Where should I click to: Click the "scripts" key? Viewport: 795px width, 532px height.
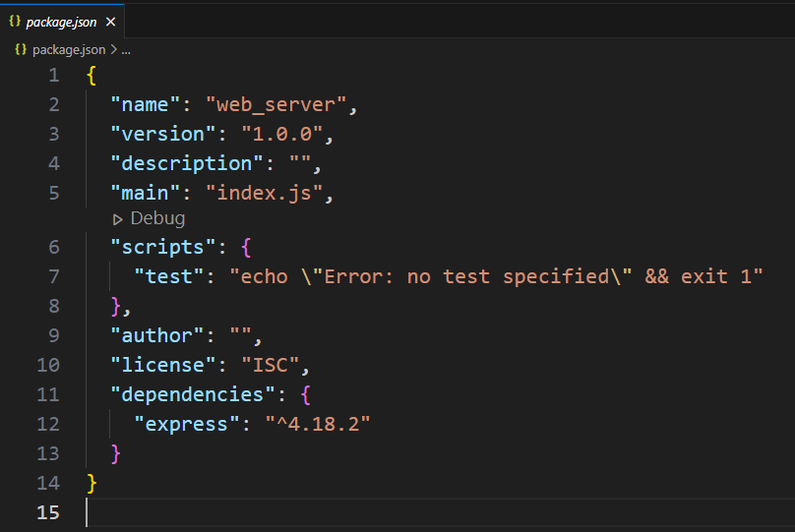(163, 247)
